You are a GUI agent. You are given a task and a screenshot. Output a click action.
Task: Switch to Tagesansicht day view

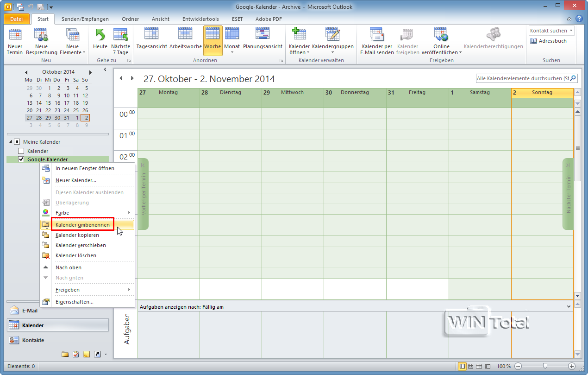(x=151, y=39)
